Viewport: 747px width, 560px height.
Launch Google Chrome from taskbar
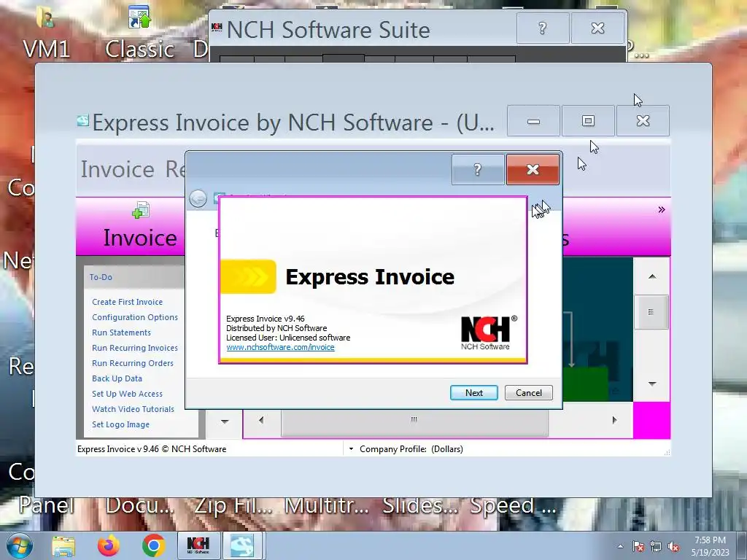153,545
